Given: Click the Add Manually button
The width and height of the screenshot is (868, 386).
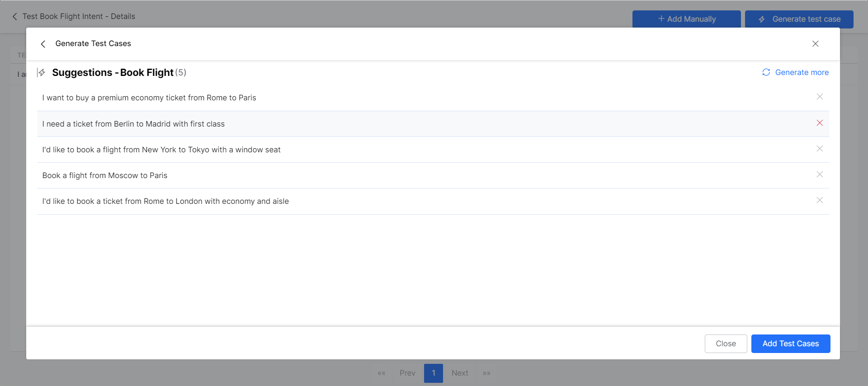Looking at the screenshot, I should click(686, 19).
